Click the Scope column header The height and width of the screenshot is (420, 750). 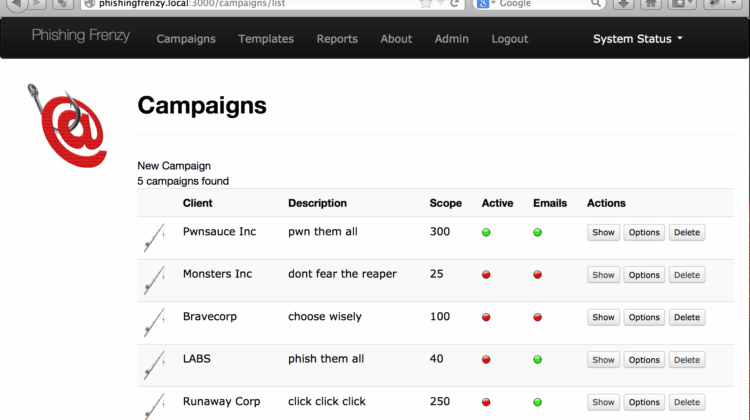point(445,203)
